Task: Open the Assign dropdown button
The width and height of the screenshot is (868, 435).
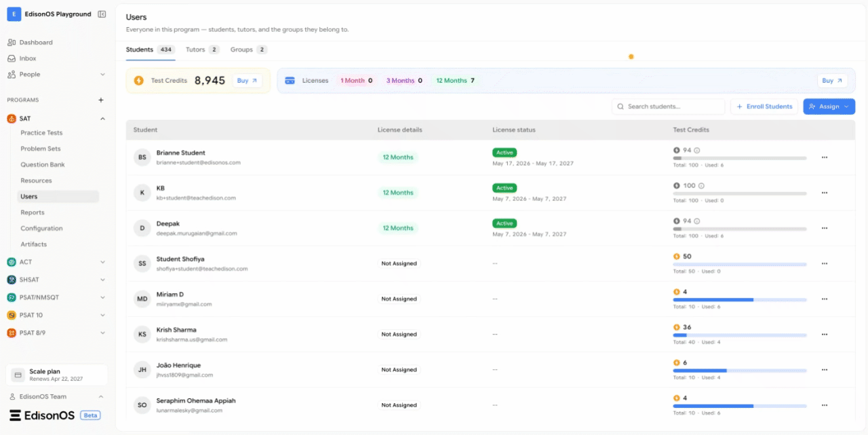Action: point(829,107)
